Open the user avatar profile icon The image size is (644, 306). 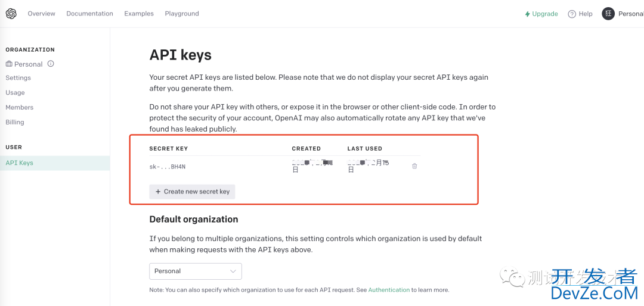608,14
